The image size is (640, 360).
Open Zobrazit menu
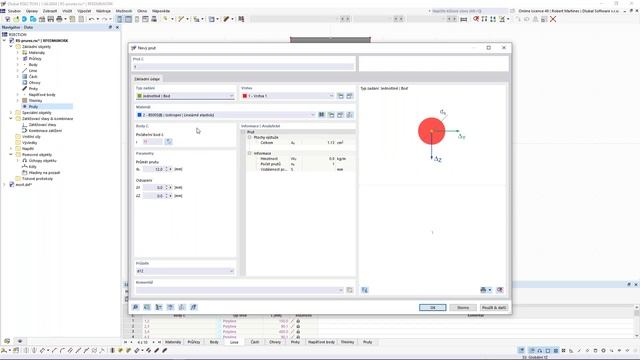50,11
